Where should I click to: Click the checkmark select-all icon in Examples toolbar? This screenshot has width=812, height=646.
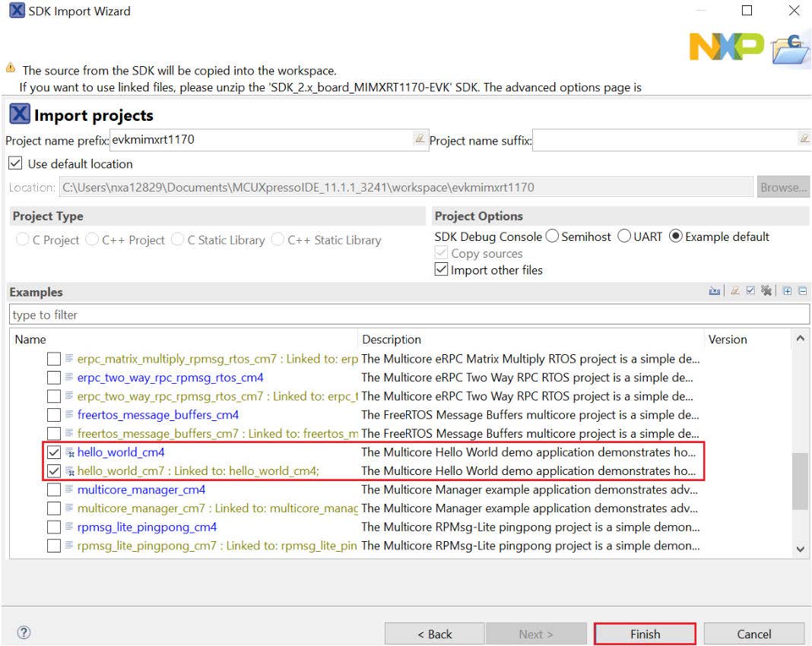[750, 291]
